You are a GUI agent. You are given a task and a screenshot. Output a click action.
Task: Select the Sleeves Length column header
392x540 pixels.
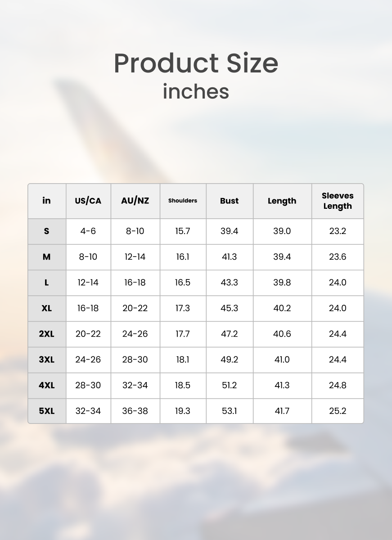tap(338, 201)
